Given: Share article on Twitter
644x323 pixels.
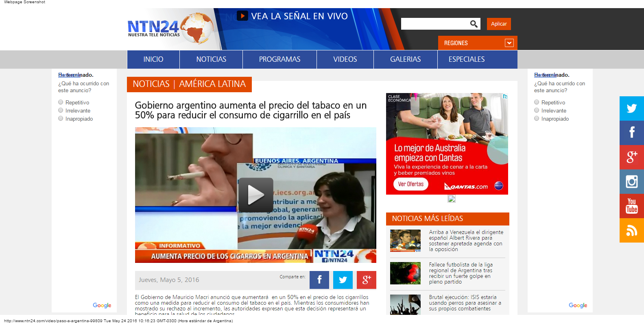Looking at the screenshot, I should point(343,280).
